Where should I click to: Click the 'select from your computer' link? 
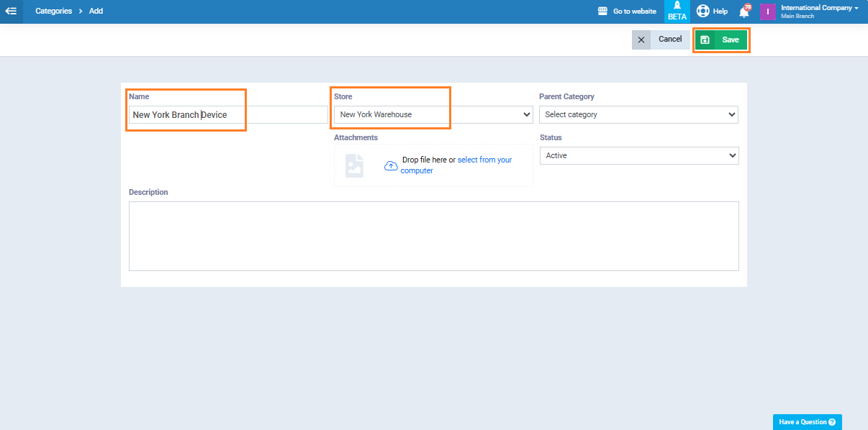484,160
